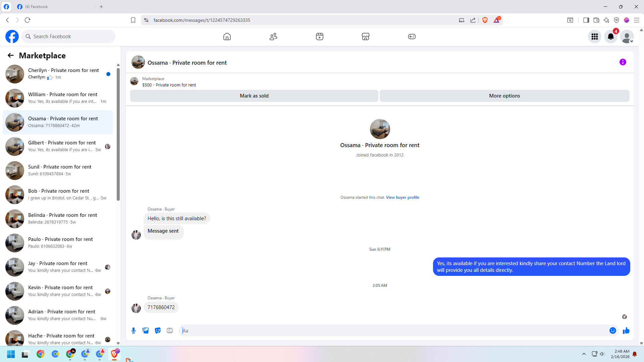Toggle the browser sidebar panel
The height and width of the screenshot is (362, 644).
[586, 20]
